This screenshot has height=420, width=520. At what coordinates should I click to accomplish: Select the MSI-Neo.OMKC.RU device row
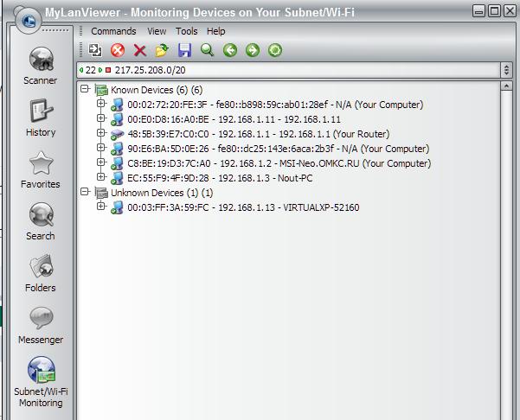pos(279,163)
